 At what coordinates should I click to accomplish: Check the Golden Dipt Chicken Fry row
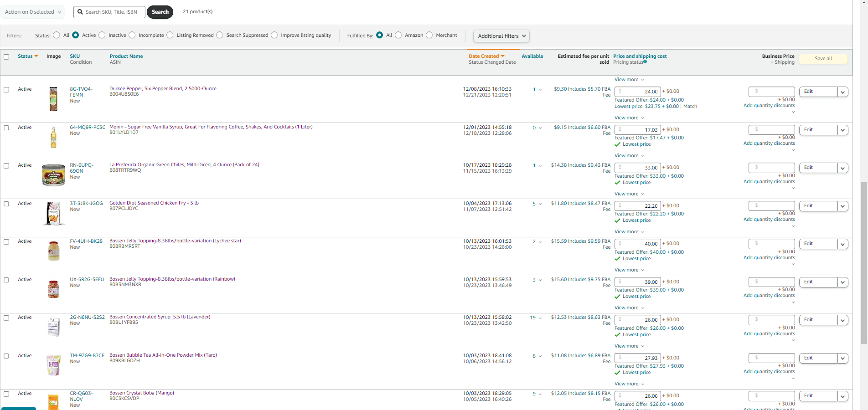pos(6,204)
